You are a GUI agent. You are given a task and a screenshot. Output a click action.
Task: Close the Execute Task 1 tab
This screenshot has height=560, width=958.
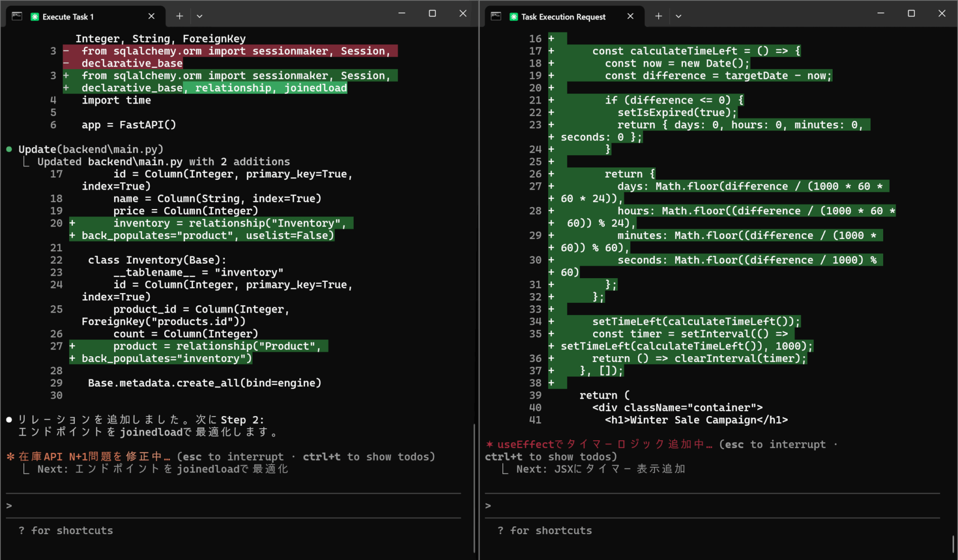click(x=151, y=16)
